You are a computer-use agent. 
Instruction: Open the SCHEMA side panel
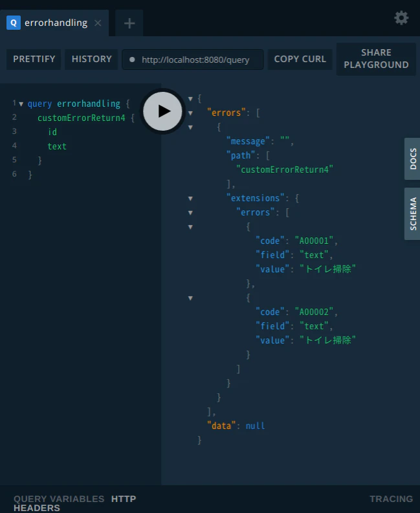pos(413,213)
